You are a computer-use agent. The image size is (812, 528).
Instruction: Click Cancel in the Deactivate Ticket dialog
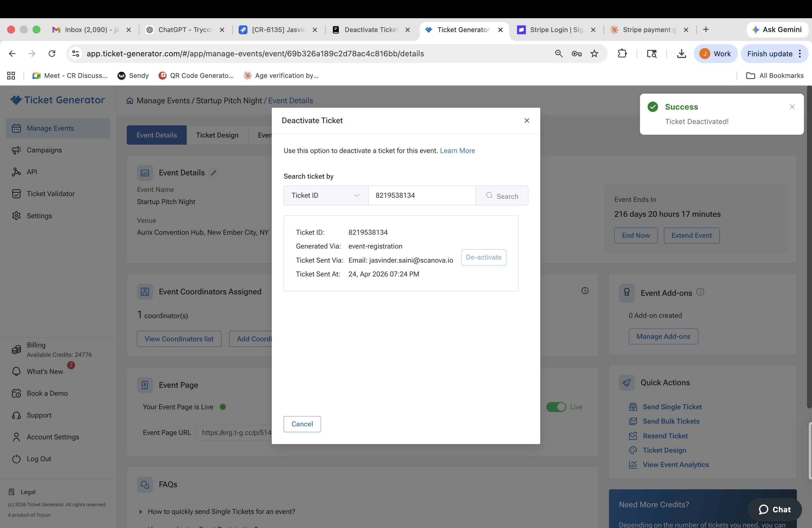point(302,424)
